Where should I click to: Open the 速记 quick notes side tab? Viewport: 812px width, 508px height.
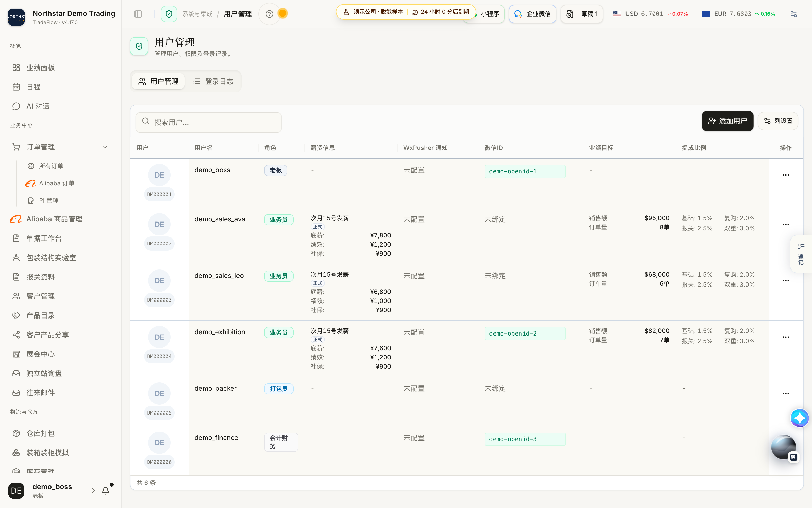coord(801,254)
